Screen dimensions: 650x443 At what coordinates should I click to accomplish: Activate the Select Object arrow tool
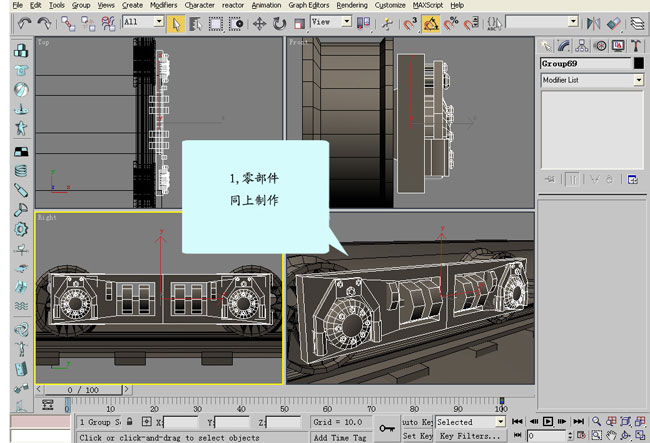pyautogui.click(x=176, y=24)
